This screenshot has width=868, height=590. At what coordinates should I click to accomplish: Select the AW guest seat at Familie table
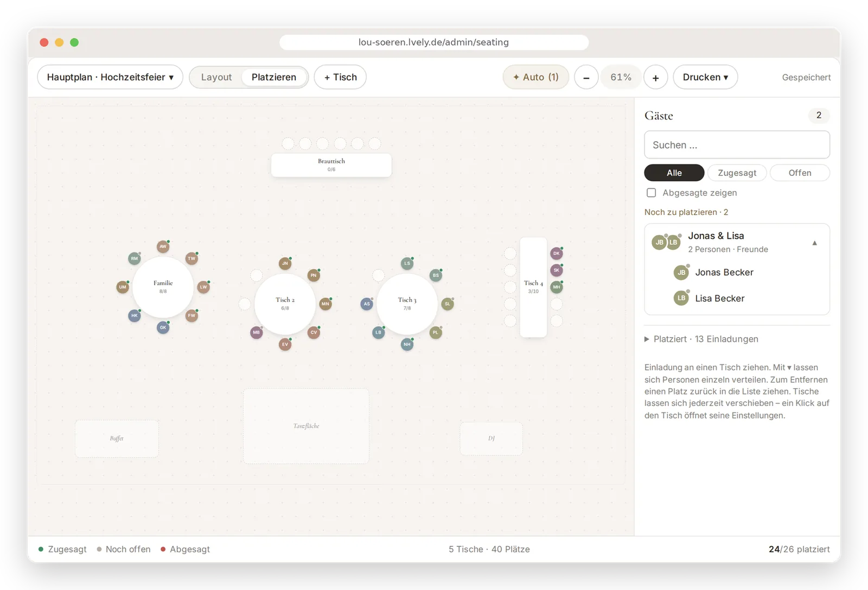click(x=163, y=246)
